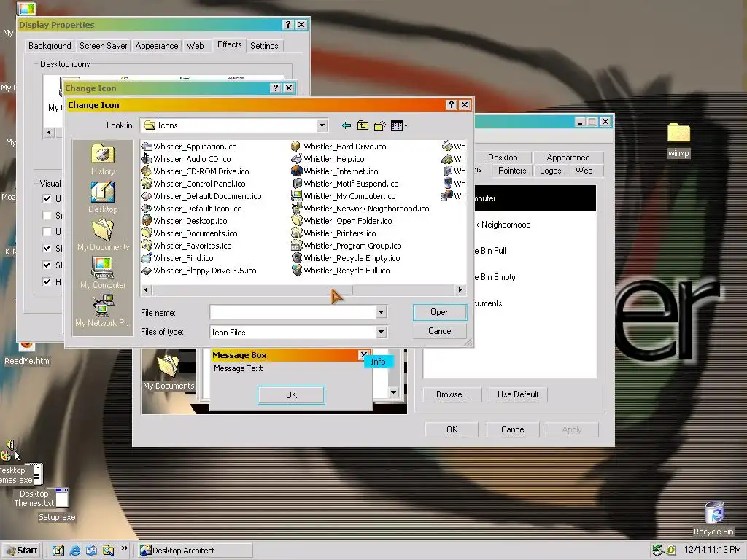Toggle the first checked visual effects checkbox
This screenshot has height=560, width=747.
(47, 198)
